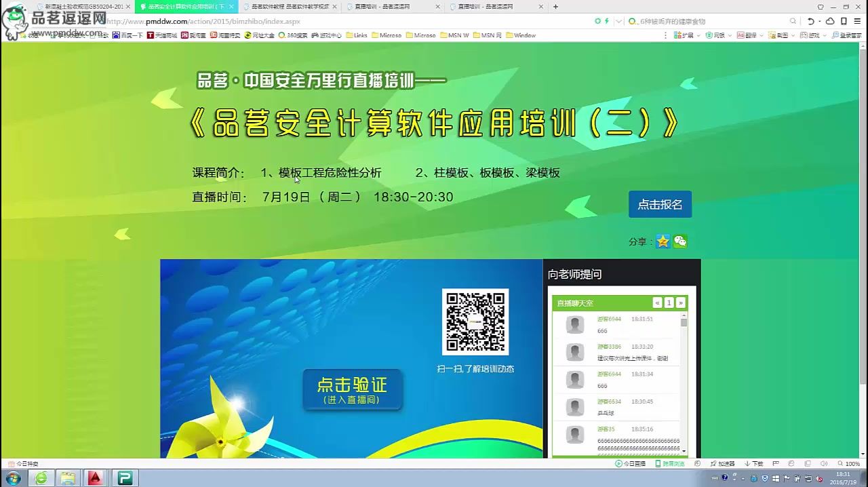The height and width of the screenshot is (487, 868).
Task: Close the active 品茗安全计算软件应用培训 tab
Action: (x=232, y=7)
